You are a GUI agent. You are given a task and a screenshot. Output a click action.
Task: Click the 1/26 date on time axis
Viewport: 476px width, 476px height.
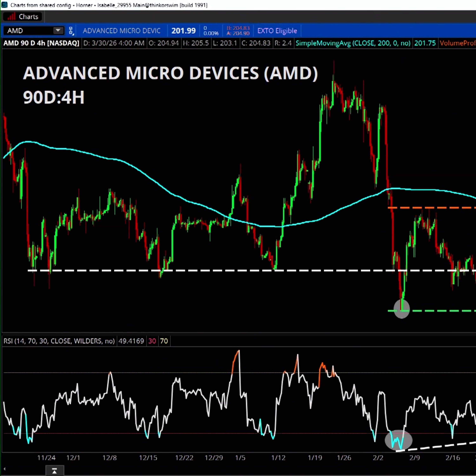pyautogui.click(x=344, y=458)
